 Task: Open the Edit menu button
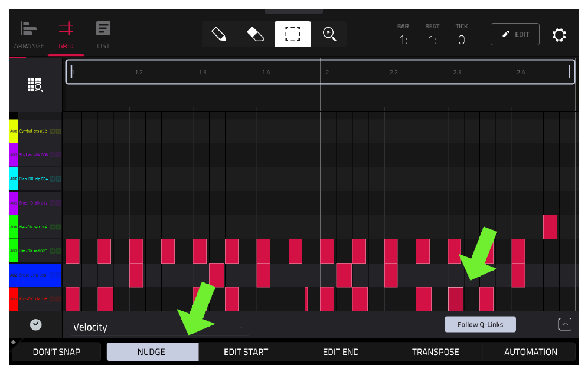tap(515, 34)
